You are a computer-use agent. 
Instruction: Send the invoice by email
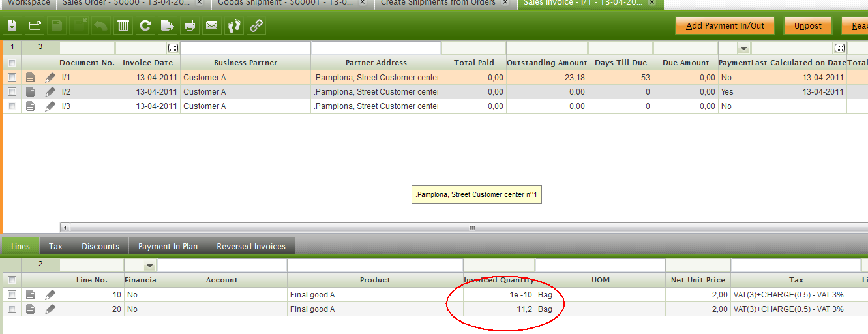click(212, 26)
